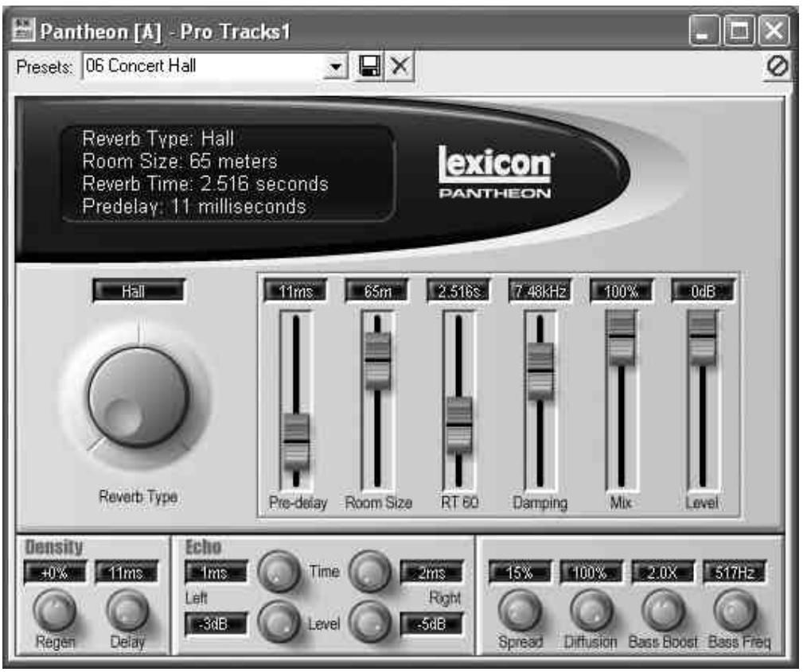Click the Density Regen knob
The height and width of the screenshot is (672, 803).
(x=55, y=610)
